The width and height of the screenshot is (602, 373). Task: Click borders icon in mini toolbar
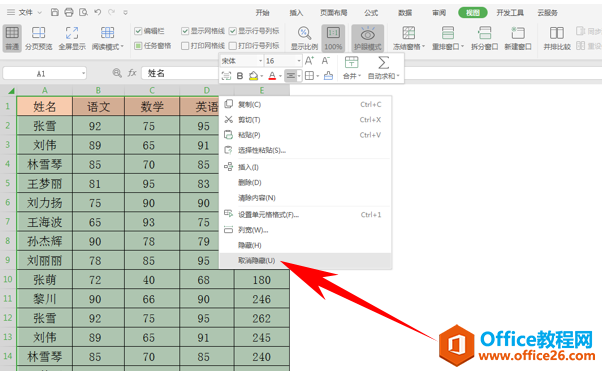pyautogui.click(x=309, y=76)
